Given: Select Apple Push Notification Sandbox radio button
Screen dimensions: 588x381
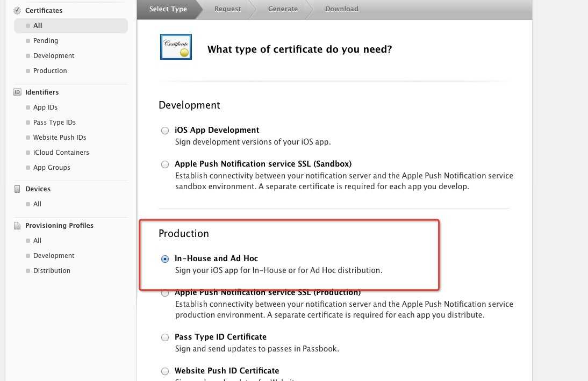Looking at the screenshot, I should coord(165,164).
